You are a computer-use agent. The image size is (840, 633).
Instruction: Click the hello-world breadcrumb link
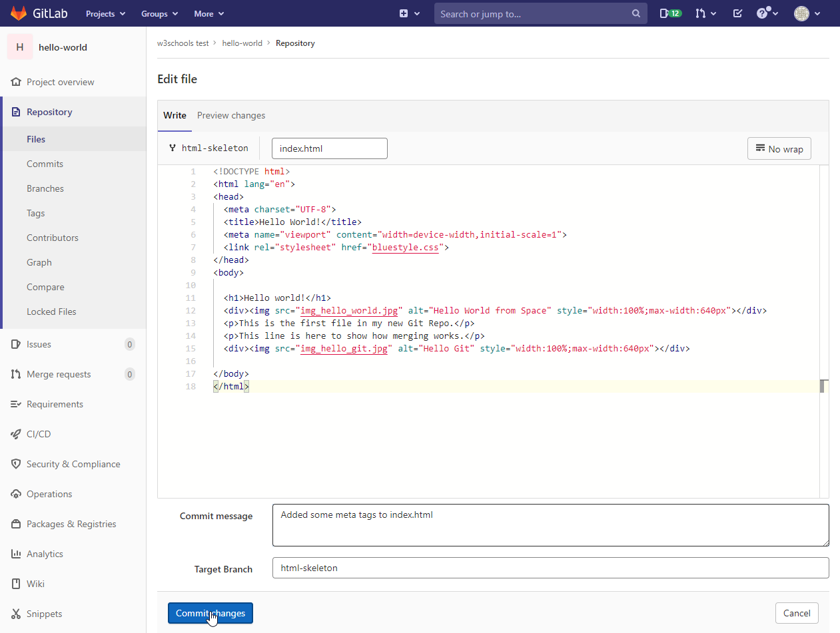click(242, 43)
